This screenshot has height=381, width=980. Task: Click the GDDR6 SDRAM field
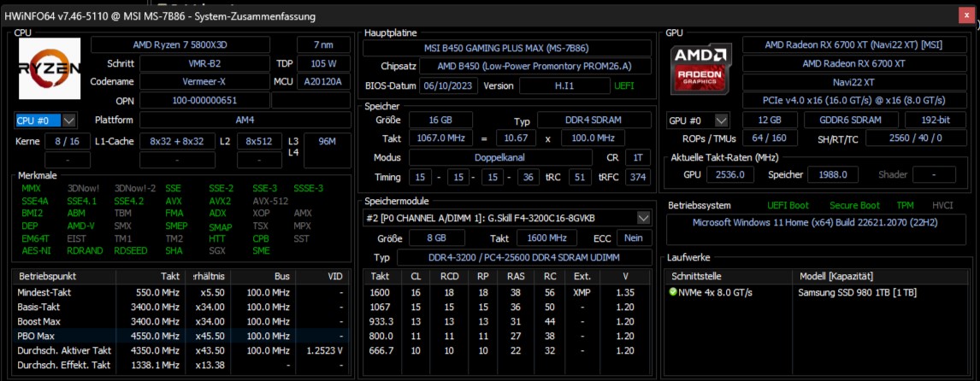[851, 120]
